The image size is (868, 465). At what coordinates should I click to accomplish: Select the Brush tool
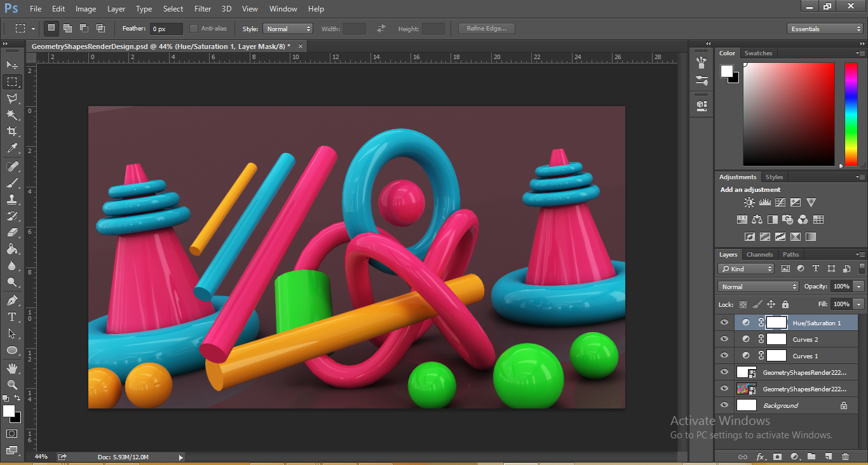click(11, 182)
